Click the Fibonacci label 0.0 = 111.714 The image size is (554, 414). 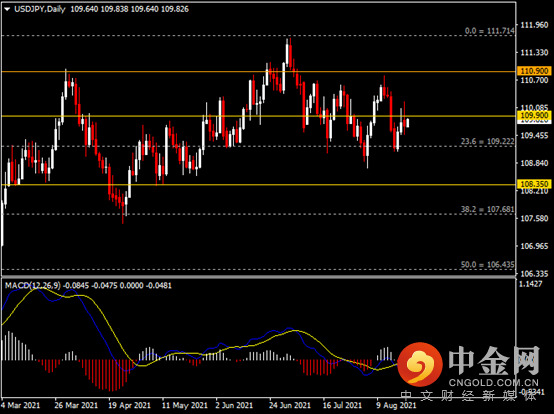[x=489, y=31]
